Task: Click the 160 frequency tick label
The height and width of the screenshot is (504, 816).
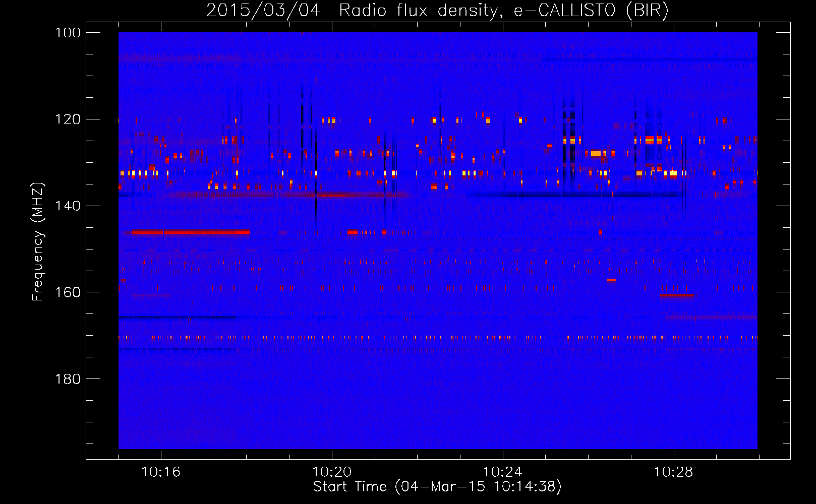Action: (68, 292)
